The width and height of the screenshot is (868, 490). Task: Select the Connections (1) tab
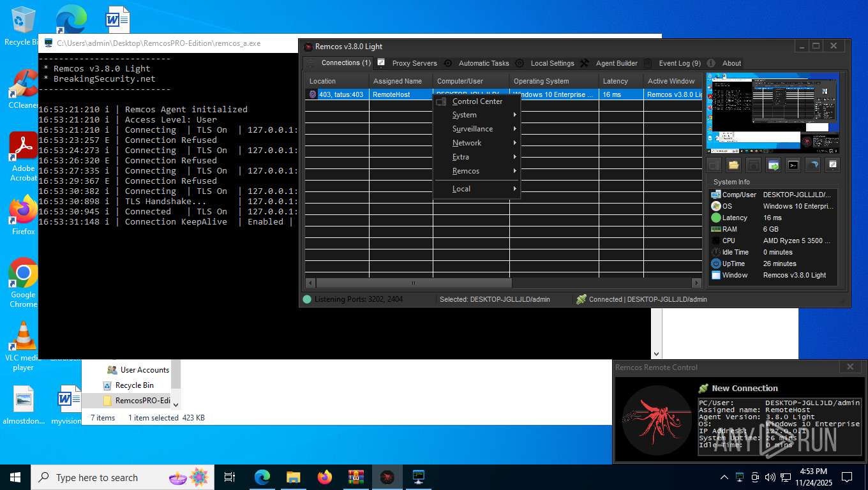(338, 63)
